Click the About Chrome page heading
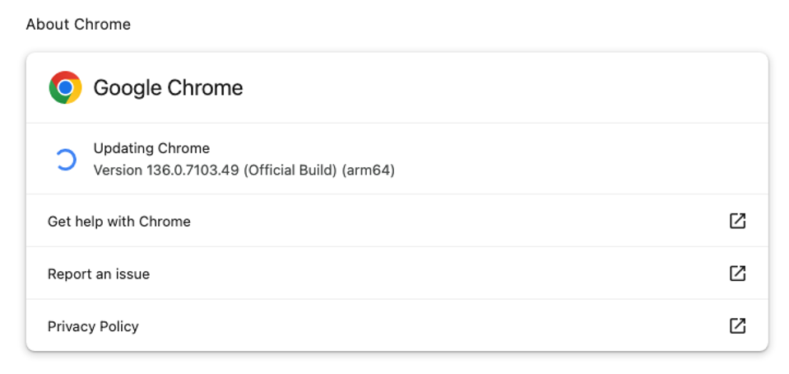This screenshot has height=374, width=789. 78,24
